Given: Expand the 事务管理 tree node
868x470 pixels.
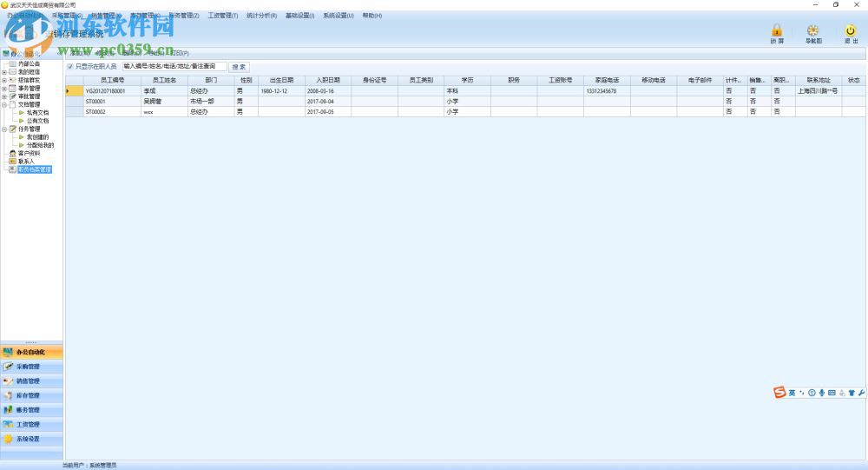Looking at the screenshot, I should tap(4, 88).
